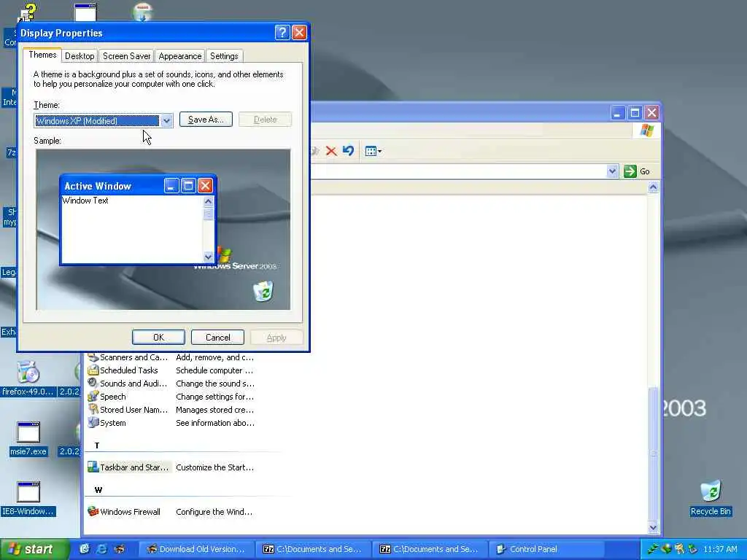The width and height of the screenshot is (747, 560).
Task: Click 'Manages stored cre...' description text
Action: (x=214, y=410)
